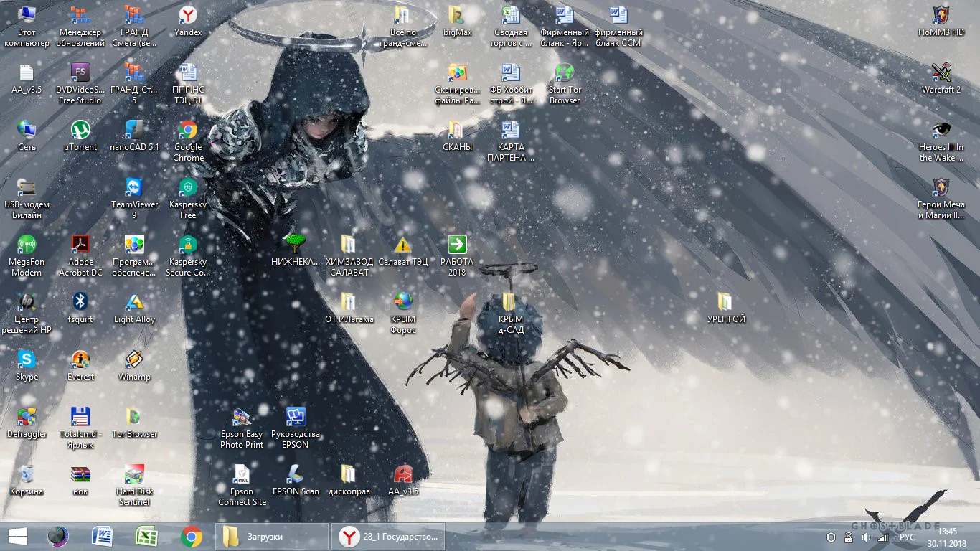
Task: Switch to the Загрузки taskbar window
Action: point(271,537)
